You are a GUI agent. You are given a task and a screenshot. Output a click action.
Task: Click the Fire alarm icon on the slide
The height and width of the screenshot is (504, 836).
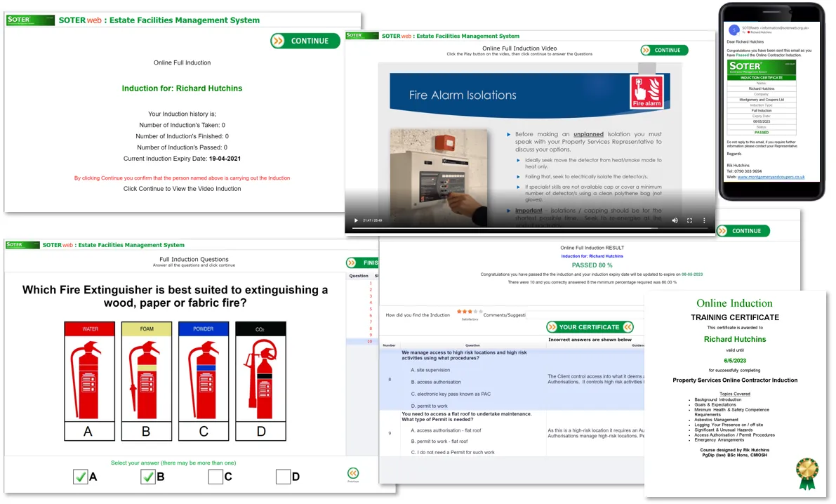646,92
